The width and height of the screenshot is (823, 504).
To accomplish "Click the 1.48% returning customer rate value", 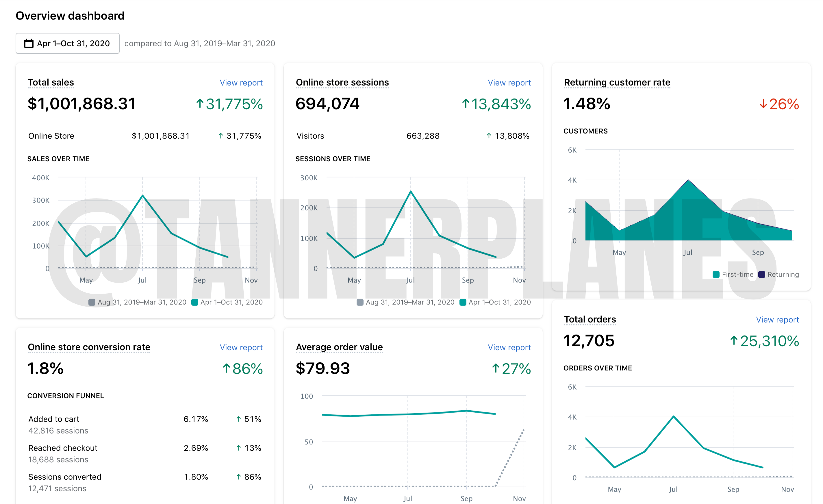I will pyautogui.click(x=587, y=103).
